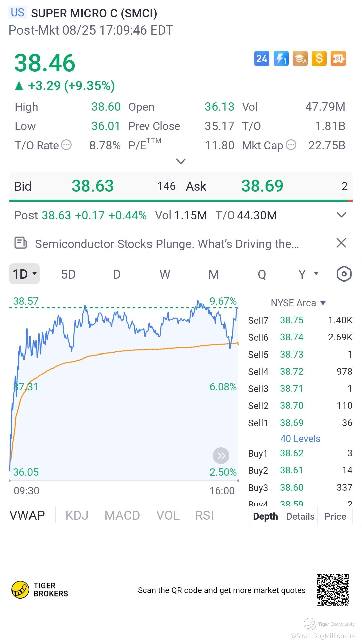Select the MACD indicator

point(122,515)
